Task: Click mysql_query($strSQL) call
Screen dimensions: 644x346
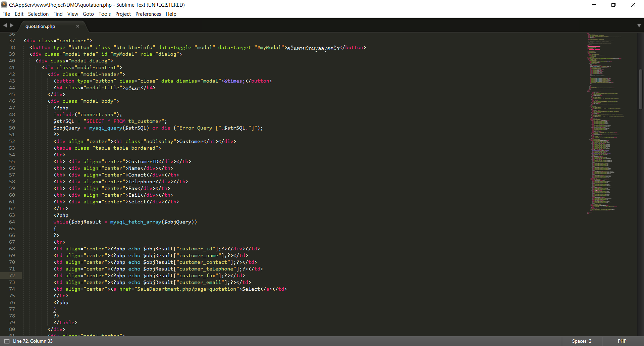Action: coord(119,128)
